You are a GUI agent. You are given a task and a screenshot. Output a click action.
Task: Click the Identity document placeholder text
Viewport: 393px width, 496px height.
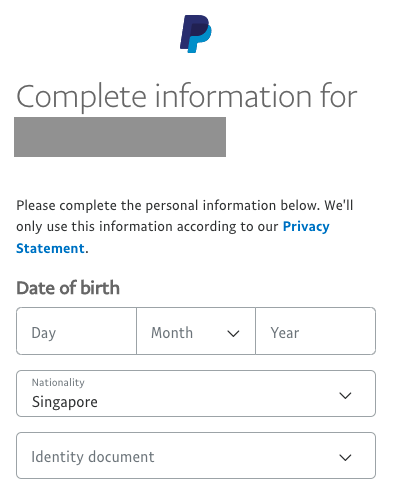(93, 457)
